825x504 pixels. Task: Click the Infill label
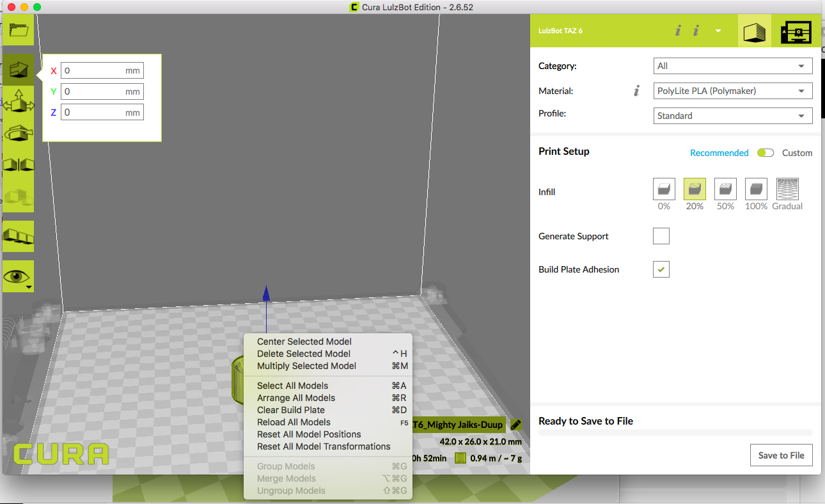click(547, 192)
